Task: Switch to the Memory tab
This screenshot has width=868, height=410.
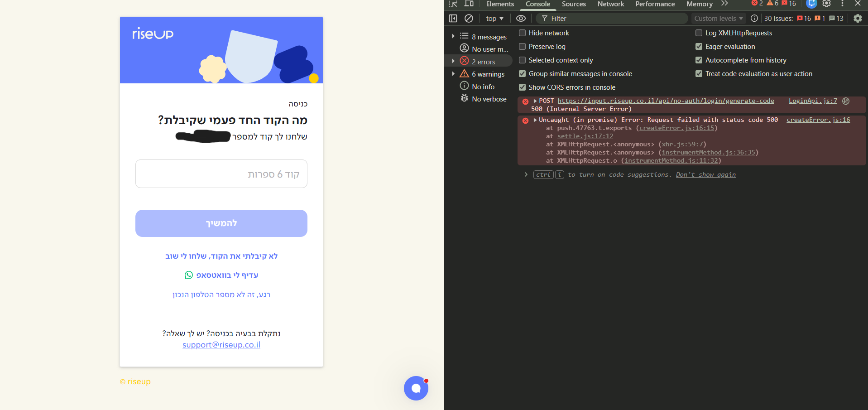Action: 699,4
